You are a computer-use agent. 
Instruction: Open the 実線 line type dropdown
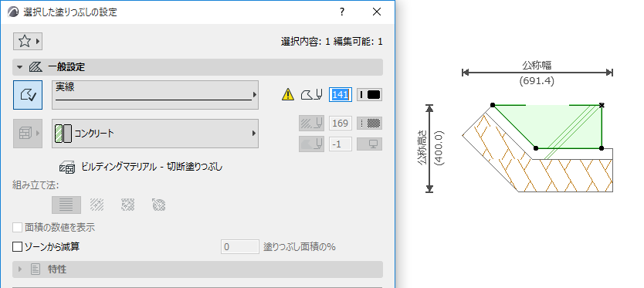point(155,95)
